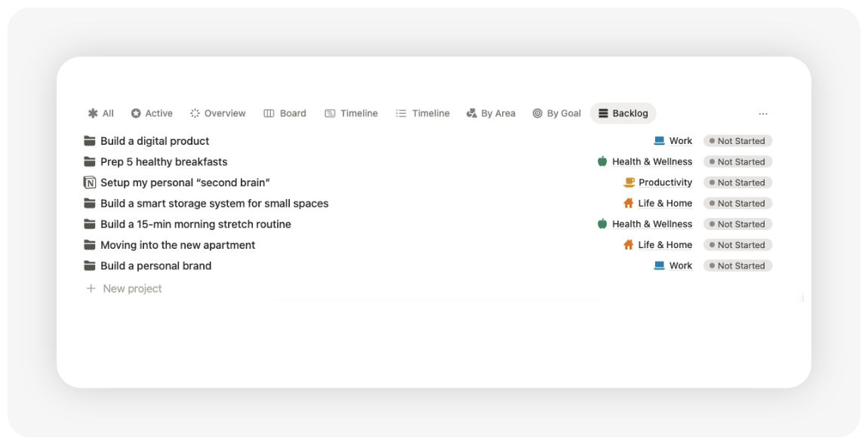The image size is (868, 445).
Task: Switch to the Board view tab
Action: point(285,113)
